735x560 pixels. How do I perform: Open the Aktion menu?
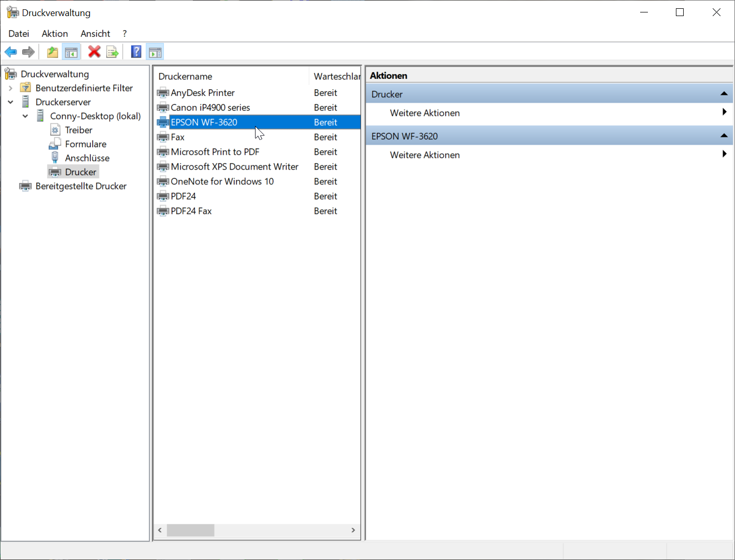[x=54, y=34]
